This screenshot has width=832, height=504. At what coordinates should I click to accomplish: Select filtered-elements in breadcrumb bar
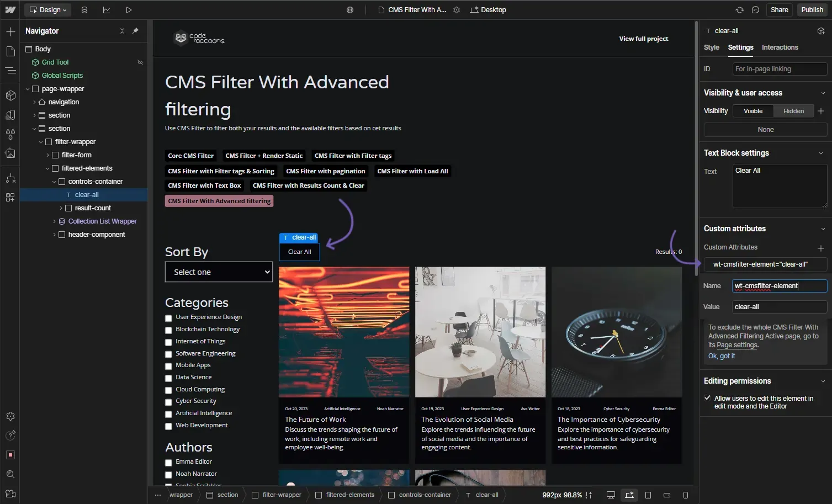click(x=345, y=495)
